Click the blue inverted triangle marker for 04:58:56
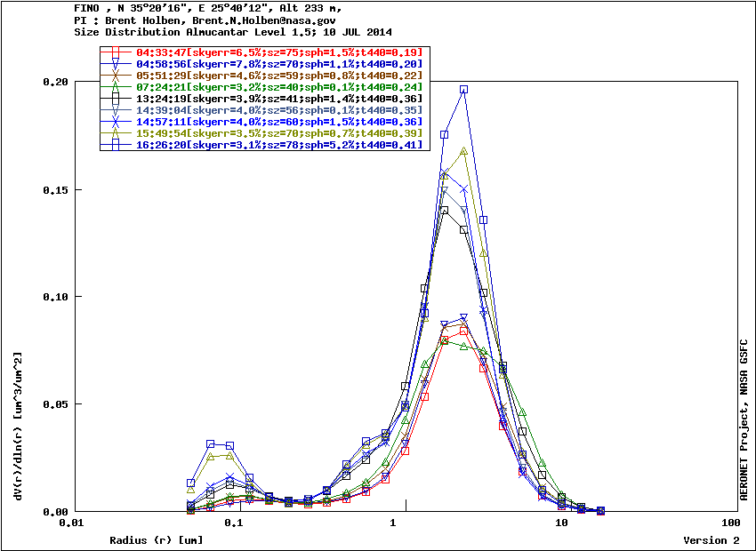Image resolution: width=756 pixels, height=551 pixels. click(115, 64)
